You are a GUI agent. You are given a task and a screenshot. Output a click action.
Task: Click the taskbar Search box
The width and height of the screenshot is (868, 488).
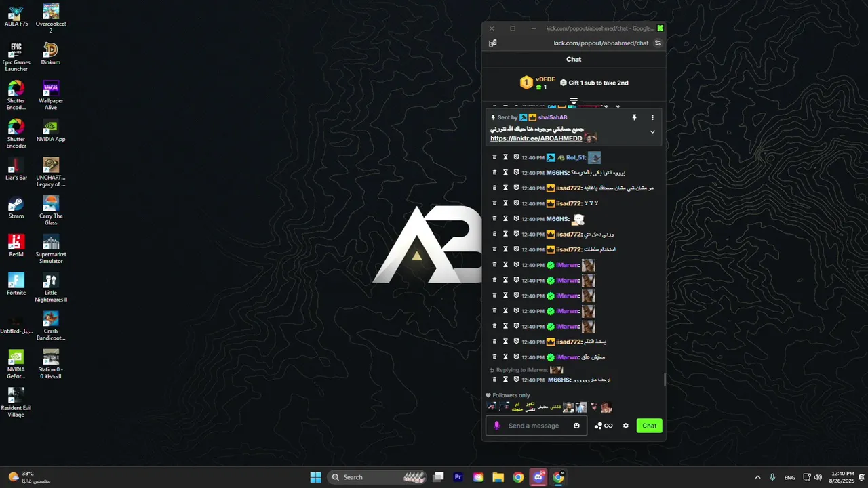point(377,477)
